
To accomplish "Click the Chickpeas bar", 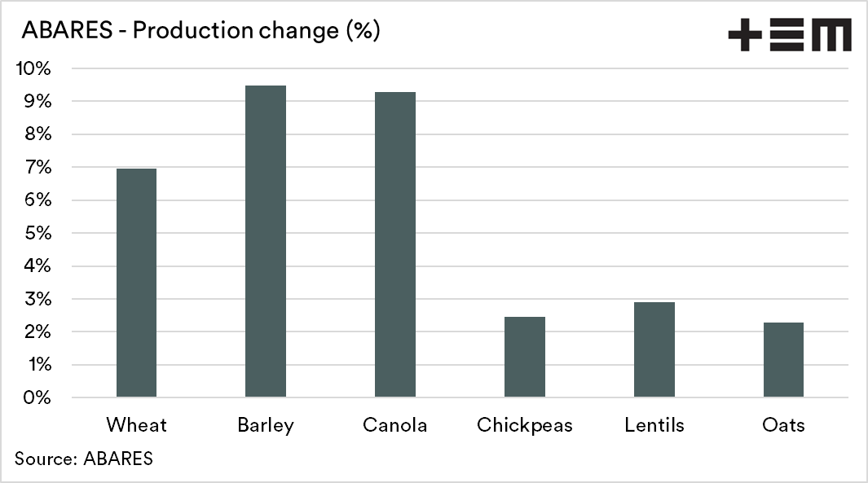I will 524,357.
